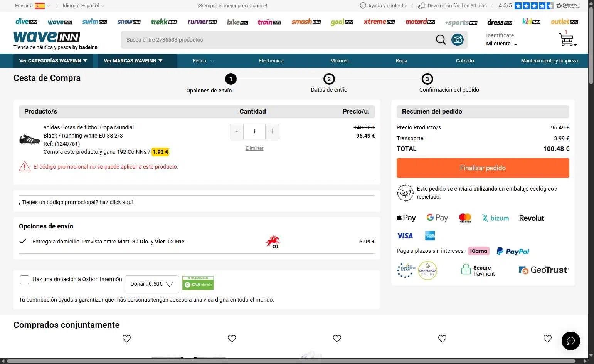Image resolution: width=594 pixels, height=364 pixels.
Task: Open the Idioma Español language dropdown
Action: pyautogui.click(x=84, y=6)
